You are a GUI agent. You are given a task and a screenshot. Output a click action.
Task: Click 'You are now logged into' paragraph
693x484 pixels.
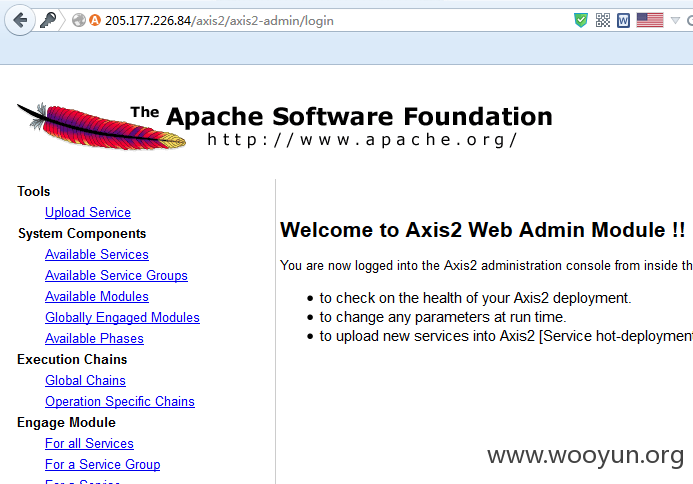(486, 266)
